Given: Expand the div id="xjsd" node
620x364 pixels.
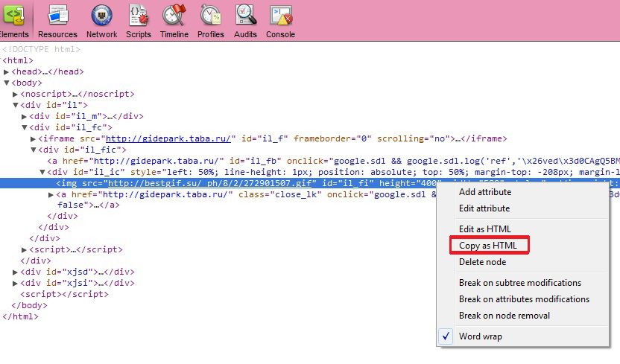Looking at the screenshot, I should (15, 272).
